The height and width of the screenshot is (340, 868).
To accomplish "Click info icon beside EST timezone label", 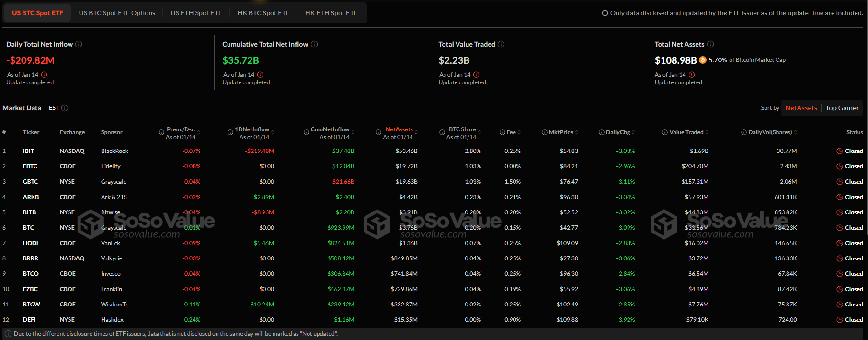I will [x=65, y=108].
